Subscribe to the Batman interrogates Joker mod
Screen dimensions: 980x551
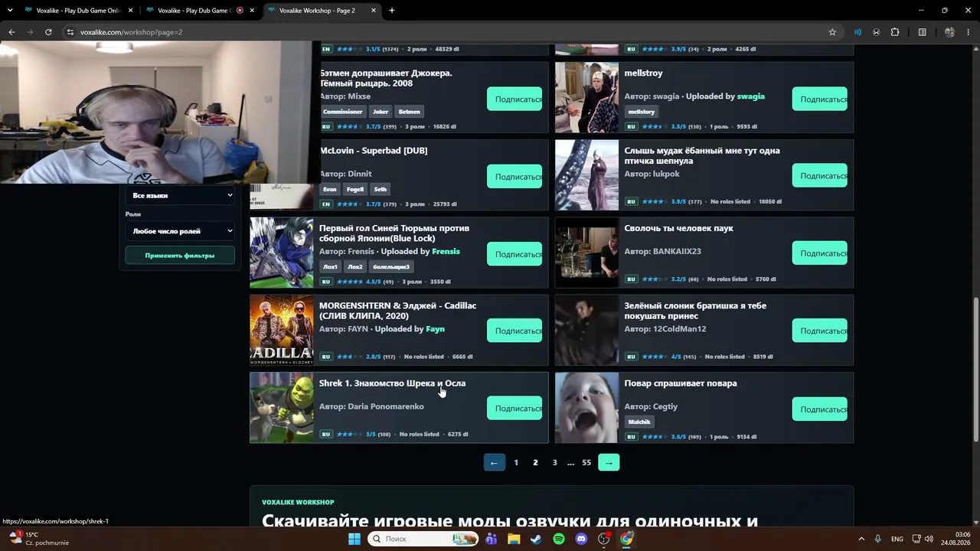(514, 99)
